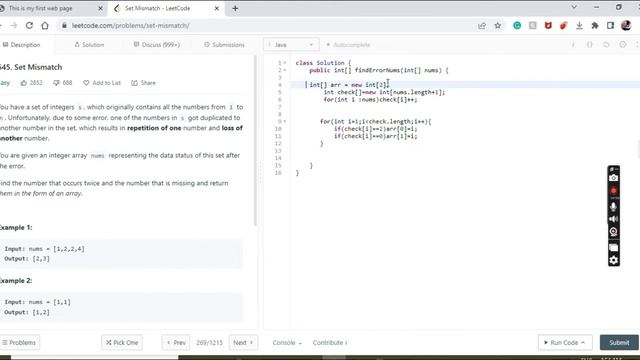Viewport: 640px width, 360px height.
Task: Click the curly braces format code icon
Action: [x=589, y=44]
